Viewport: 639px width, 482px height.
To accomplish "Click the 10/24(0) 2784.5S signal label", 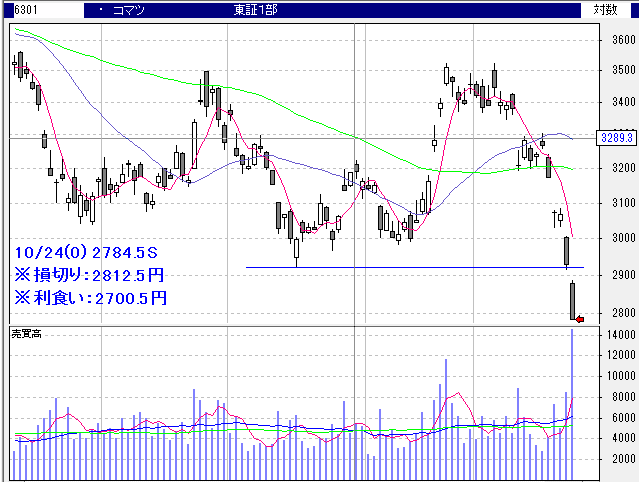I will 87,250.
